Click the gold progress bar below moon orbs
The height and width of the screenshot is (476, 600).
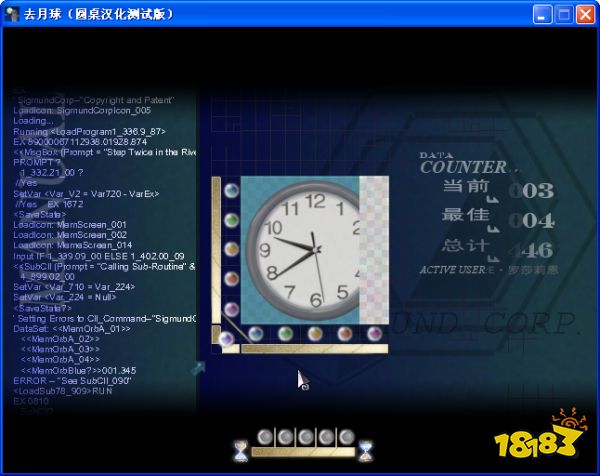303,453
